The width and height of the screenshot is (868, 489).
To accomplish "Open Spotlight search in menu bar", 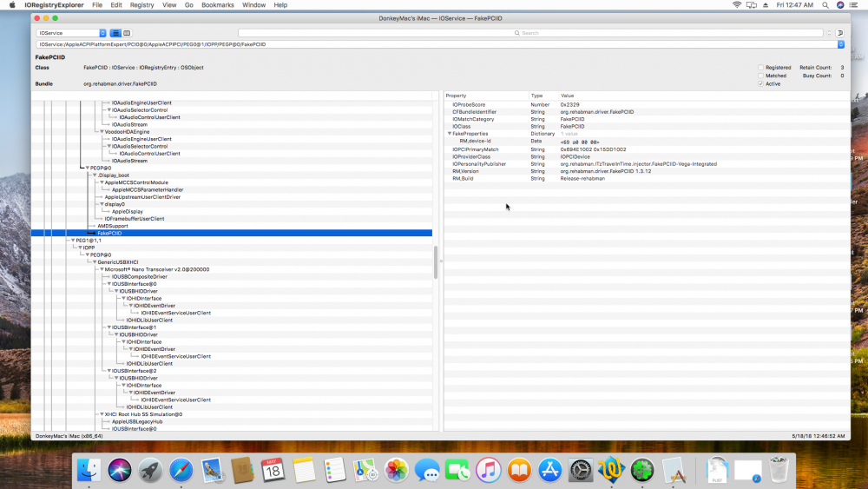I will pos(825,5).
